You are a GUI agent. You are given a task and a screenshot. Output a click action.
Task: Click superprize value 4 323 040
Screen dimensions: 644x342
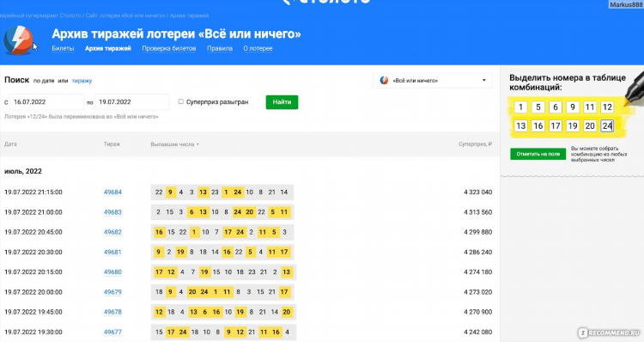[478, 192]
